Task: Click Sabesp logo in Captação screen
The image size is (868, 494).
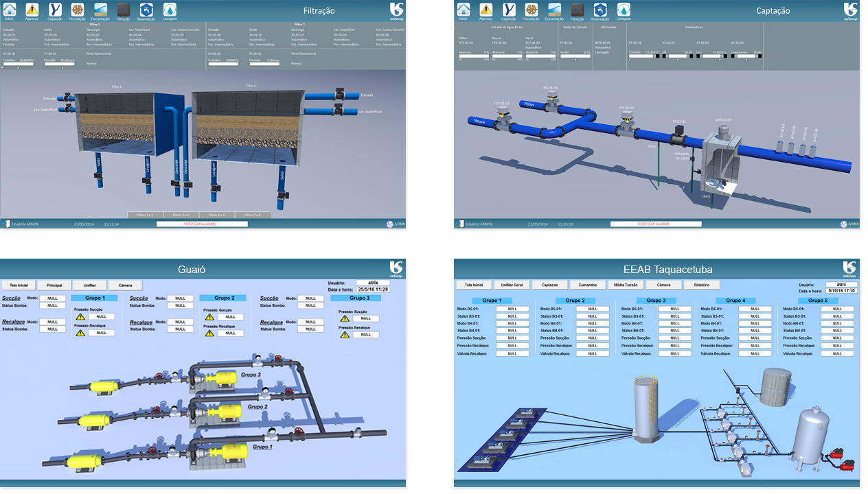Action: tap(850, 10)
